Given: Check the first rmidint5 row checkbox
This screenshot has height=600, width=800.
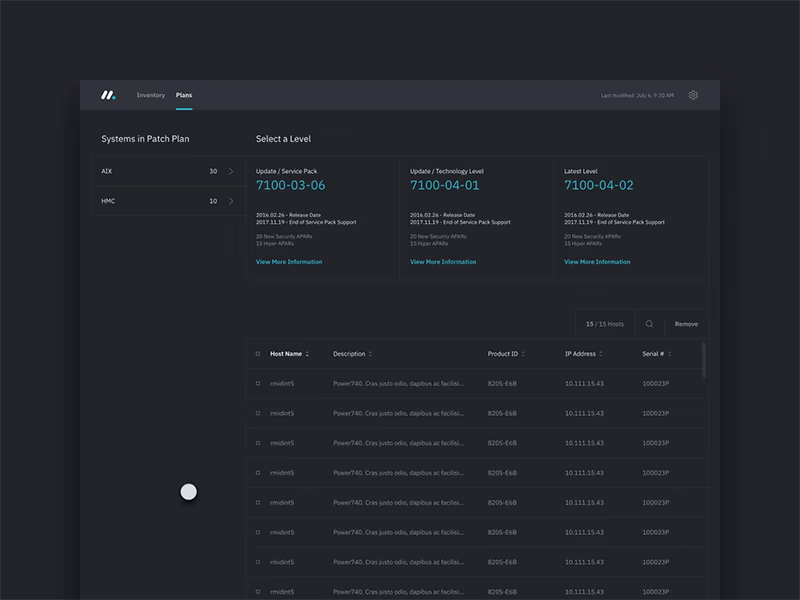Looking at the screenshot, I should (x=258, y=383).
